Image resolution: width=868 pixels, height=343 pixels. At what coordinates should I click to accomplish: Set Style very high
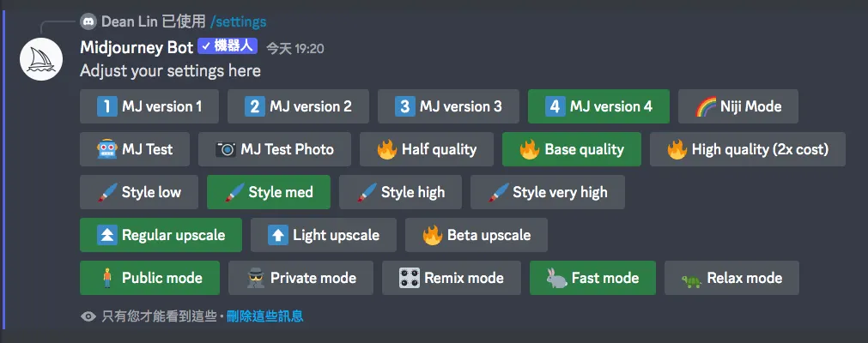click(548, 192)
